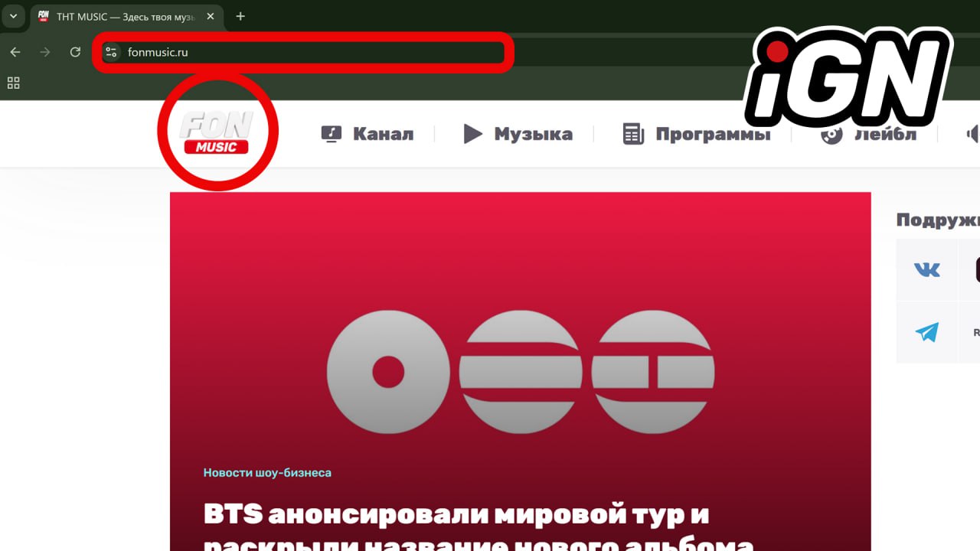Open the Музыка menu section
This screenshot has width=980, height=551.
[x=518, y=134]
